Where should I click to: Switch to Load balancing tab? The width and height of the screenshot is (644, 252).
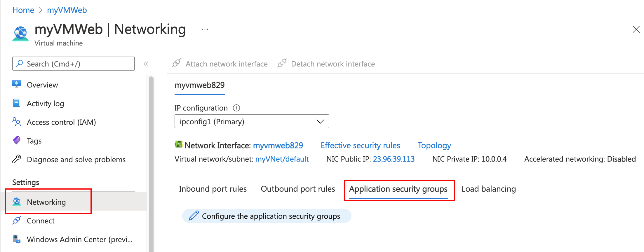coord(489,189)
